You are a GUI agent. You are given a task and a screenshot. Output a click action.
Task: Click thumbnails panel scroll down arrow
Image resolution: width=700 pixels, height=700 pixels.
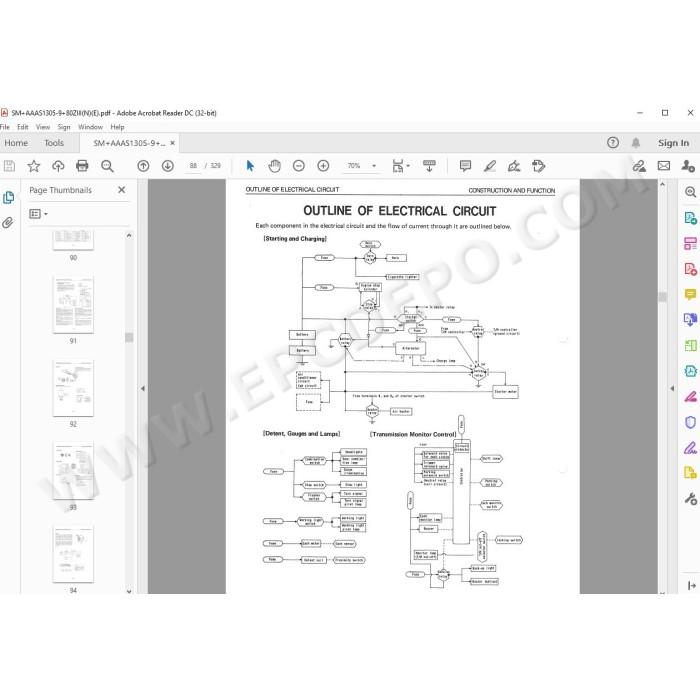pyautogui.click(x=129, y=592)
